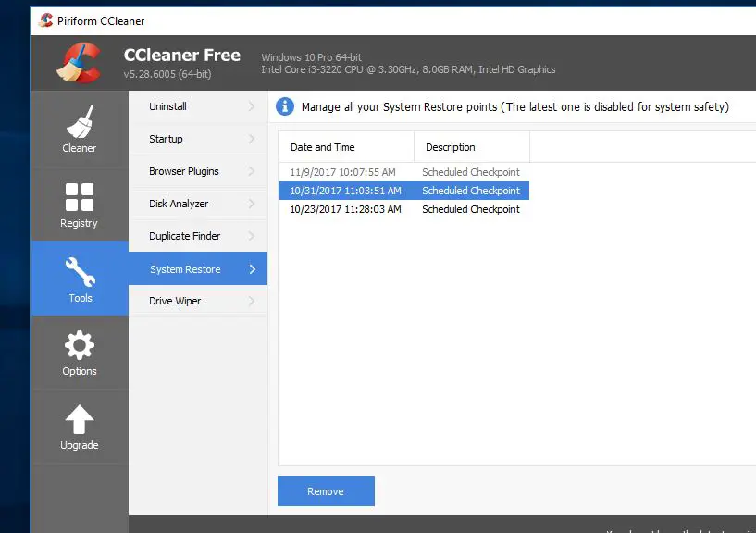The width and height of the screenshot is (756, 533).
Task: Click the blue info icon
Action: [x=284, y=106]
